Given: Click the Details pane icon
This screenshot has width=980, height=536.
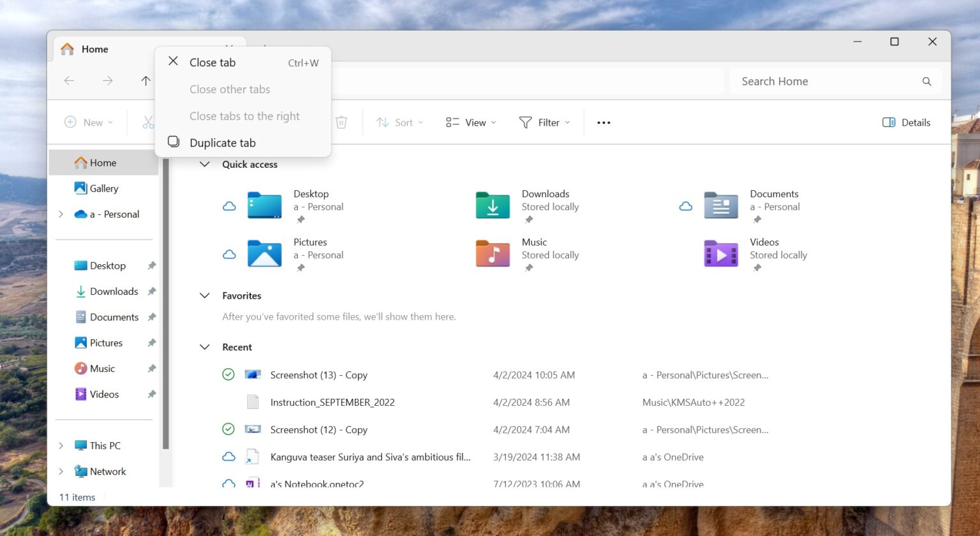Looking at the screenshot, I should coord(888,122).
